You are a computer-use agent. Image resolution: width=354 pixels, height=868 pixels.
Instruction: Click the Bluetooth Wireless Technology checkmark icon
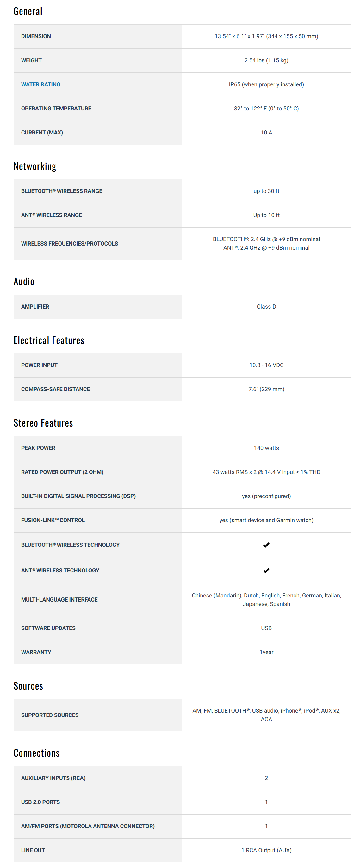click(266, 545)
